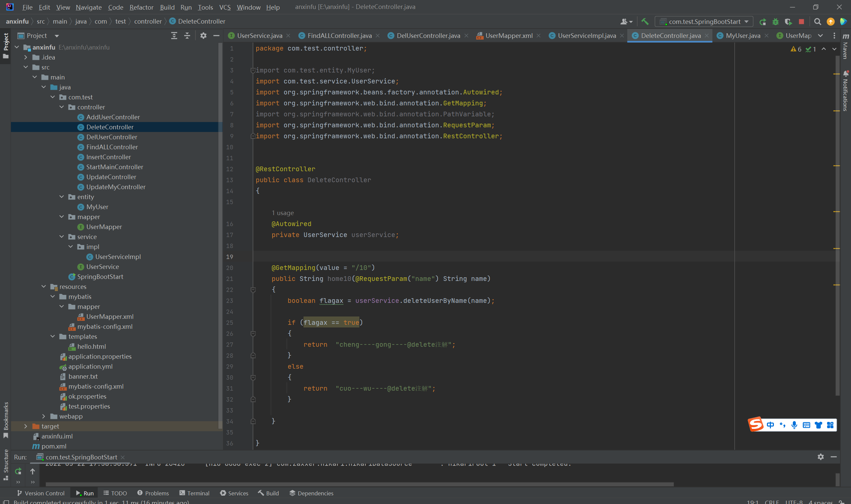Open Run panel settings gear icon
Viewport: 851px width, 504px height.
point(820,457)
